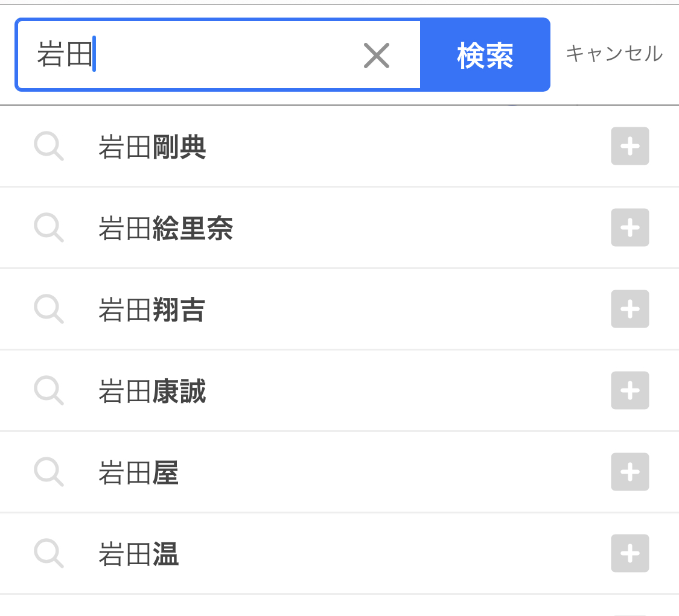Viewport: 679px width, 616px height.
Task: Click the magnifier icon beside 岩田温
Action: (x=49, y=553)
